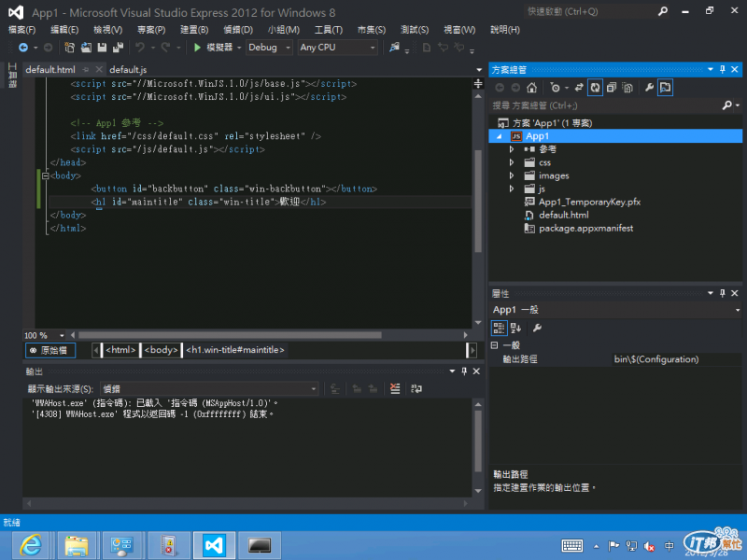Click the Auto Hide pin on Solution Explorer
This screenshot has width=747, height=560.
tap(723, 69)
